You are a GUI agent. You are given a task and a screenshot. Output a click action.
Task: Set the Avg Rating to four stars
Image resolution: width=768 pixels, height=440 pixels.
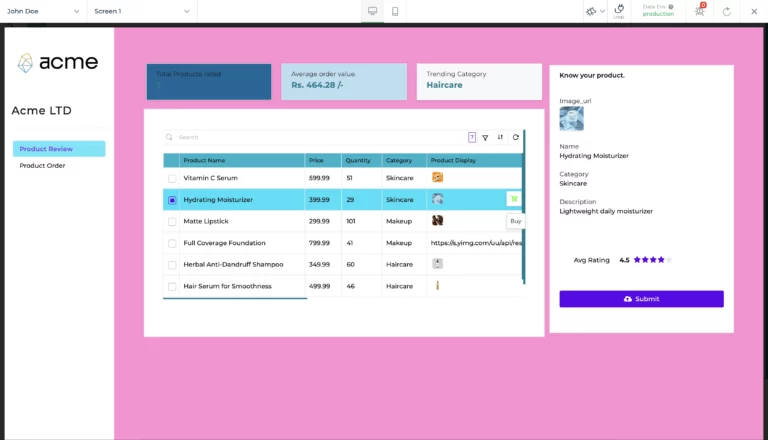click(x=659, y=260)
